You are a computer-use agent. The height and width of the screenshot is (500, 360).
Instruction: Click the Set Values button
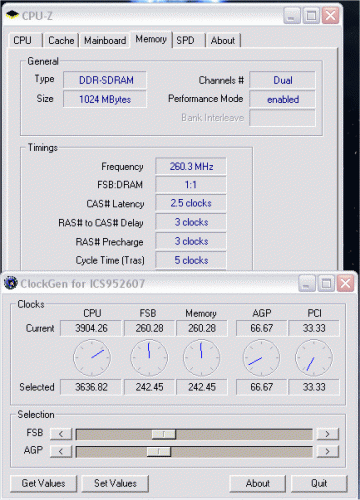click(x=115, y=483)
